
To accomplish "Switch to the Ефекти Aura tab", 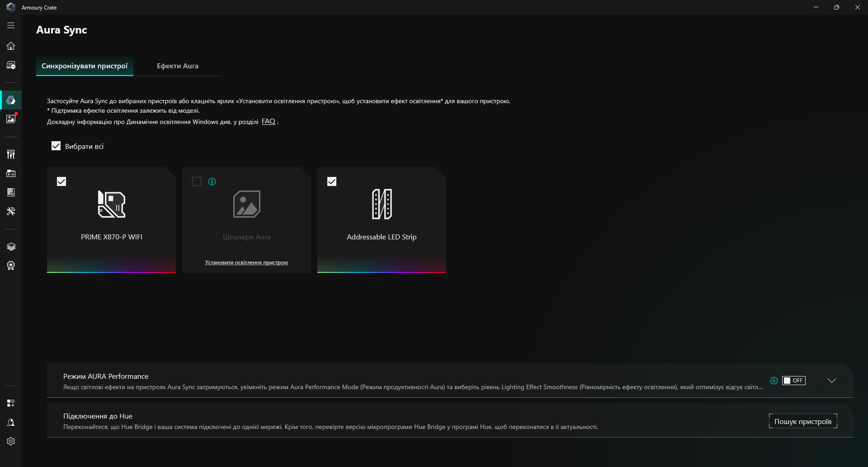I will click(178, 66).
